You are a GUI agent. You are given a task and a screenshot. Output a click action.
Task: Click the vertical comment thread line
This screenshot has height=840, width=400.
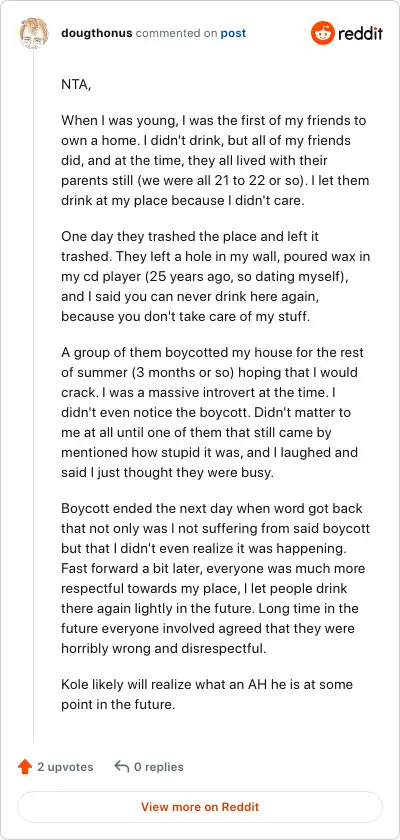click(34, 396)
